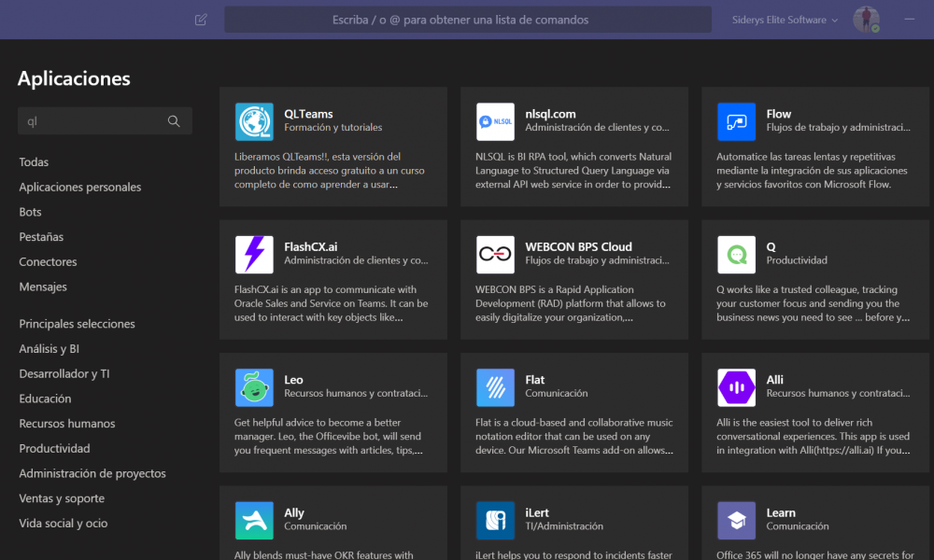This screenshot has height=560, width=934.
Task: Click the QLTeams app title
Action: tap(308, 114)
